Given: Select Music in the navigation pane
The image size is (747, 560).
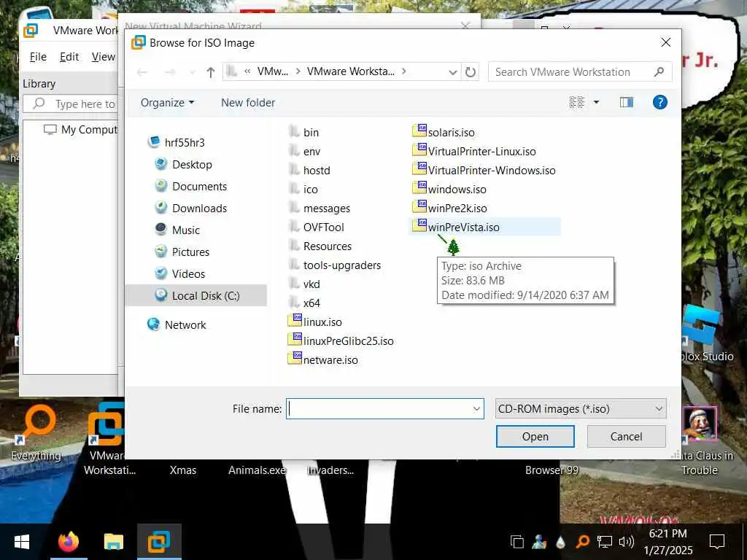Looking at the screenshot, I should (186, 230).
